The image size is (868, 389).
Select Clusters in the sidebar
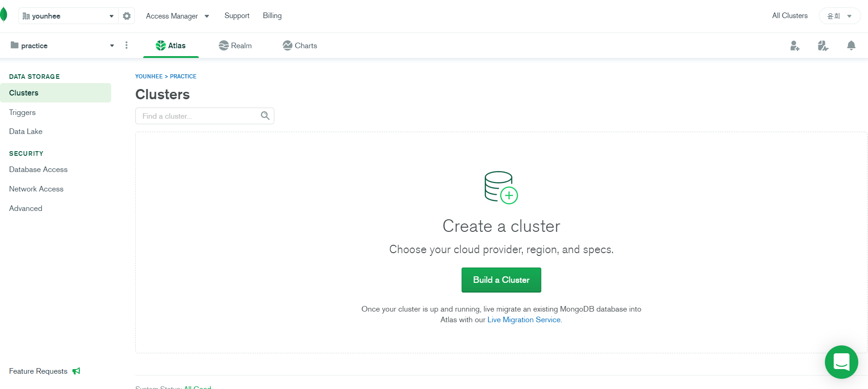56,93
